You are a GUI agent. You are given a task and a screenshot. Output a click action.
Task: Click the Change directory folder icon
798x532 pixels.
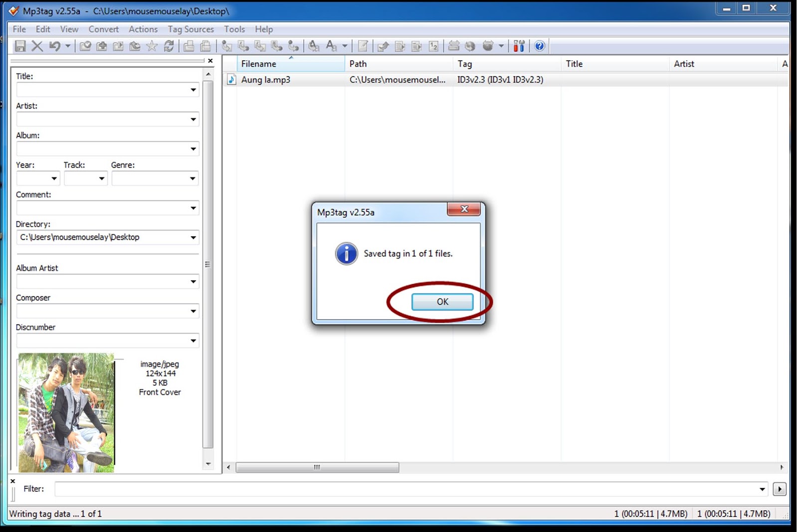click(85, 46)
